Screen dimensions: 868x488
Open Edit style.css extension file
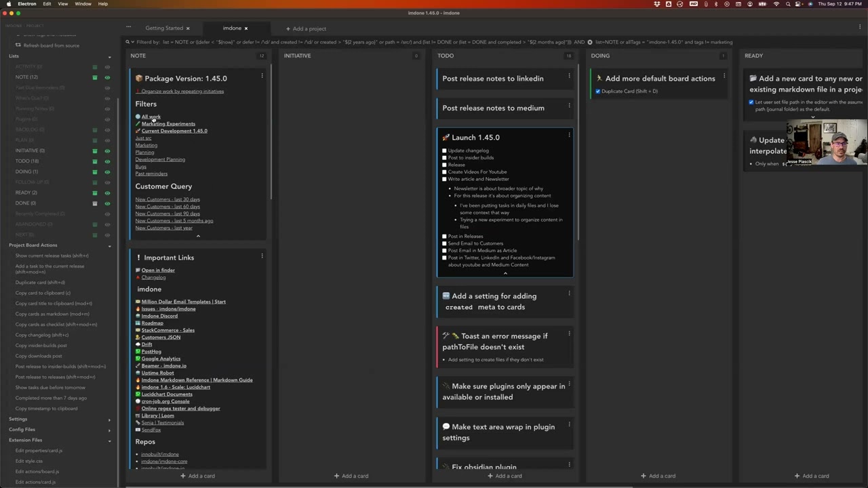click(x=28, y=461)
